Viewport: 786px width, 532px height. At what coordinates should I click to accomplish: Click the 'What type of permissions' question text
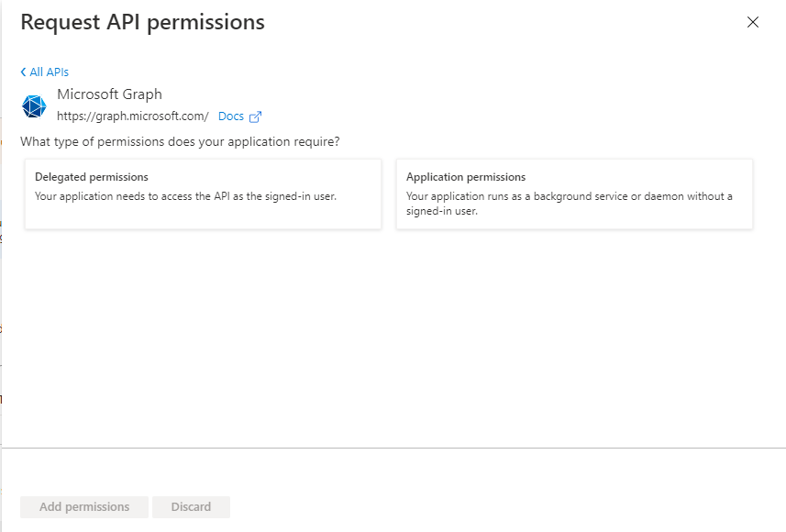coord(180,142)
